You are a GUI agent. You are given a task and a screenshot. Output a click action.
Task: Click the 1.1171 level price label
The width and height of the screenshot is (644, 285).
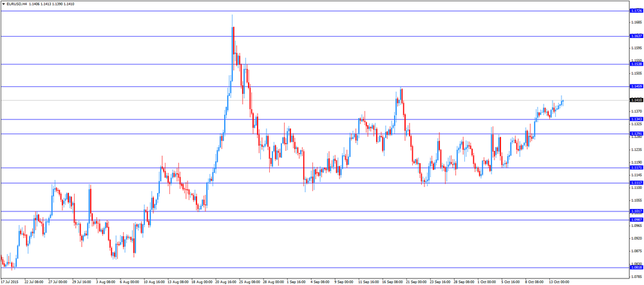coord(636,168)
